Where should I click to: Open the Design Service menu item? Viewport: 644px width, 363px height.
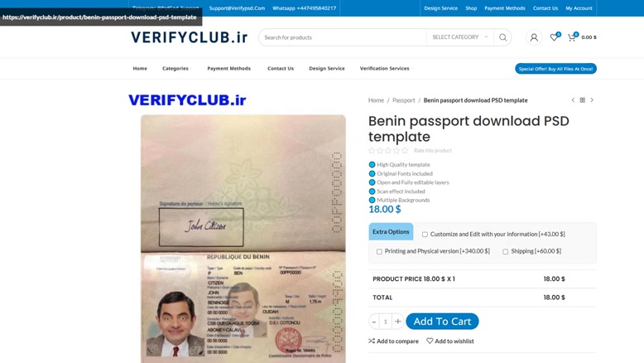(x=327, y=69)
